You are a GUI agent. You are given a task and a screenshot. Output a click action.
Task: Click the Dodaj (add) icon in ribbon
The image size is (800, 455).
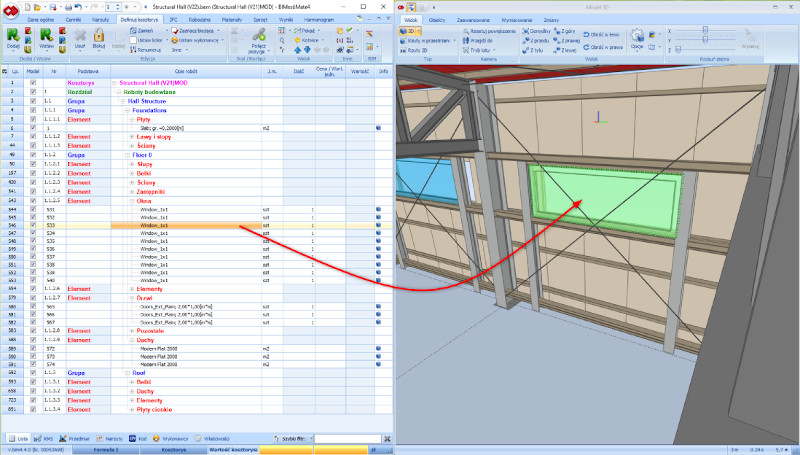pos(15,36)
